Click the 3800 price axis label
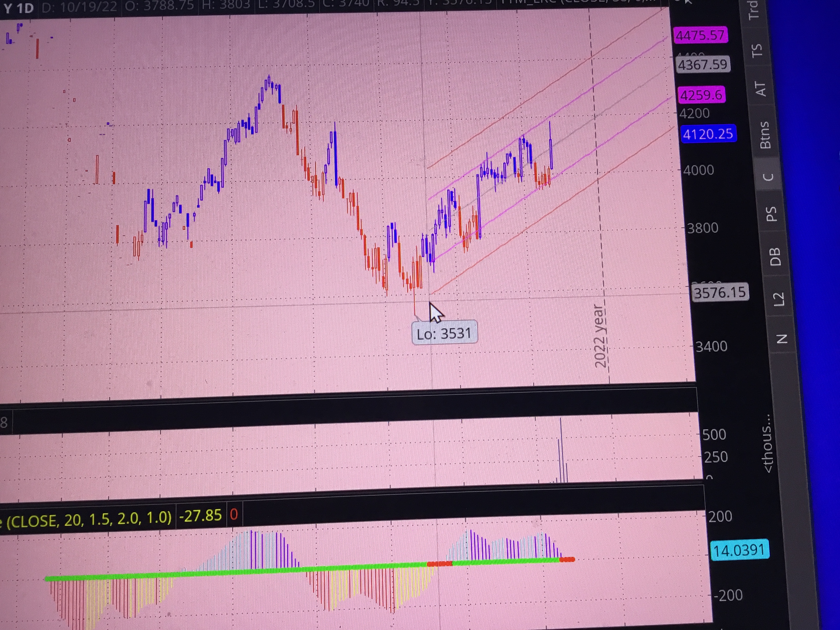 [703, 228]
